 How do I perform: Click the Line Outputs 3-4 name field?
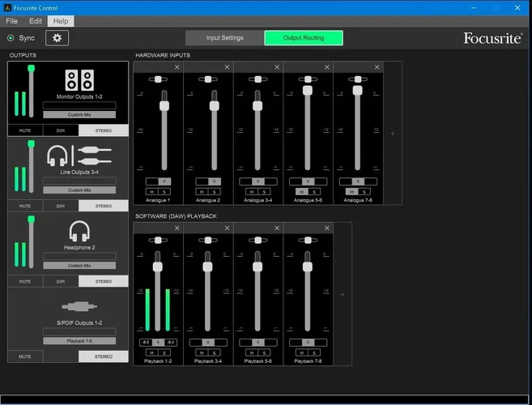pyautogui.click(x=79, y=181)
